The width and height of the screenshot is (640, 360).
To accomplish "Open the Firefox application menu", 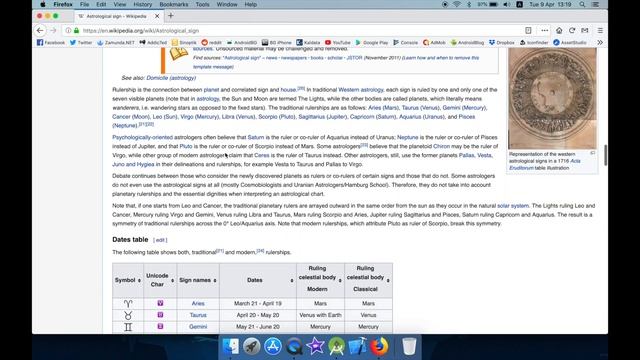I will [63, 4].
